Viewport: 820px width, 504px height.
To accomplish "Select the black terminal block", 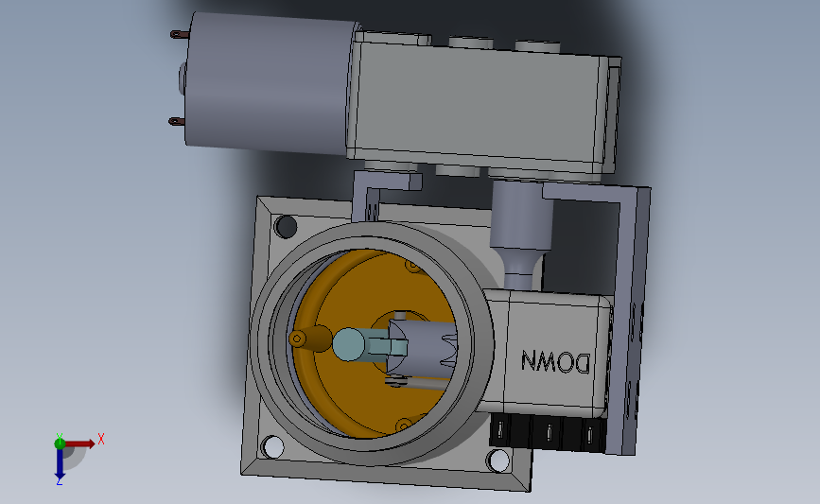I will (548, 431).
